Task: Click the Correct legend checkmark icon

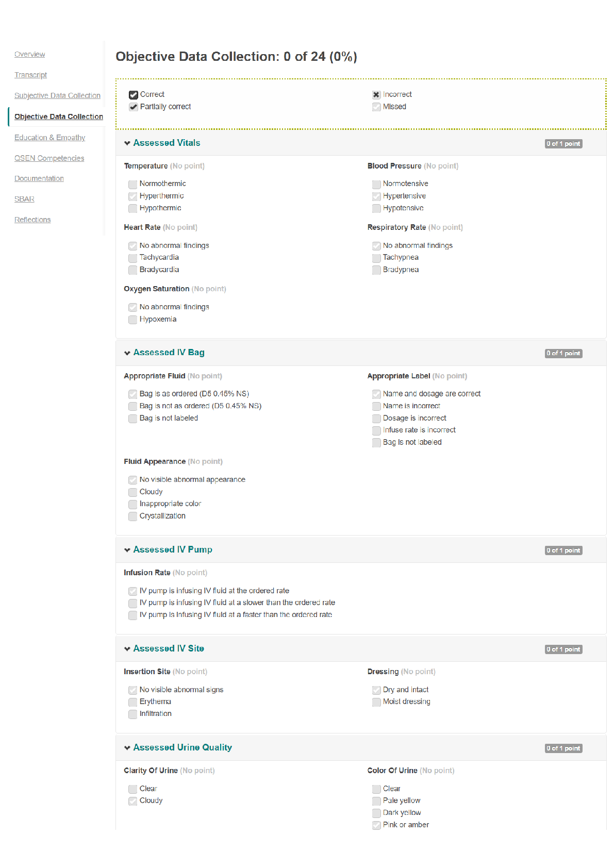Action: pyautogui.click(x=133, y=95)
